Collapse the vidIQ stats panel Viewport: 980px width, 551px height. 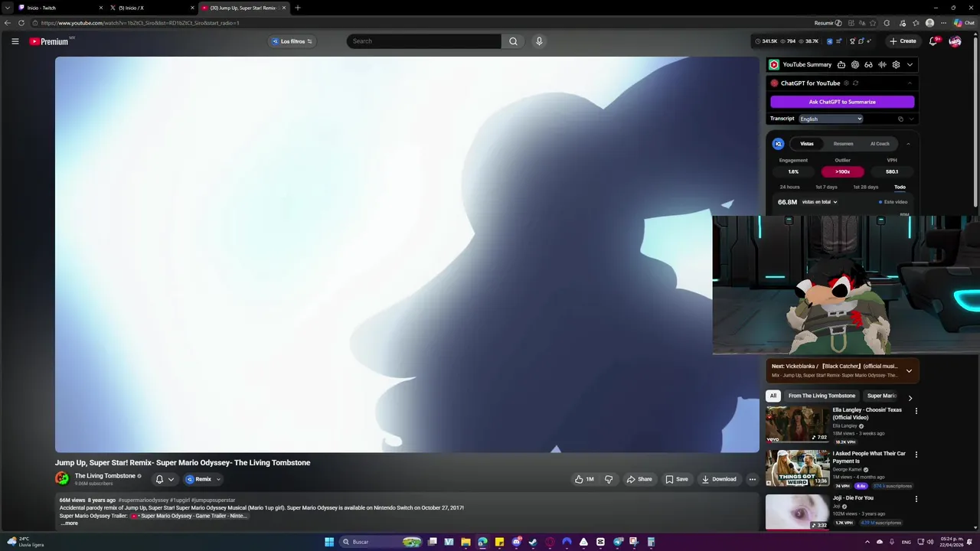908,144
